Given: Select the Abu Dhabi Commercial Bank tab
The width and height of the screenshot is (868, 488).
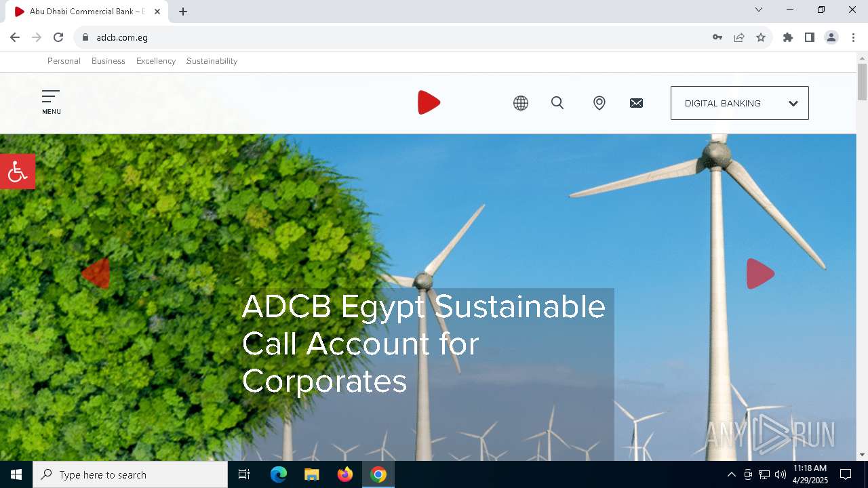Looking at the screenshot, I should (86, 12).
